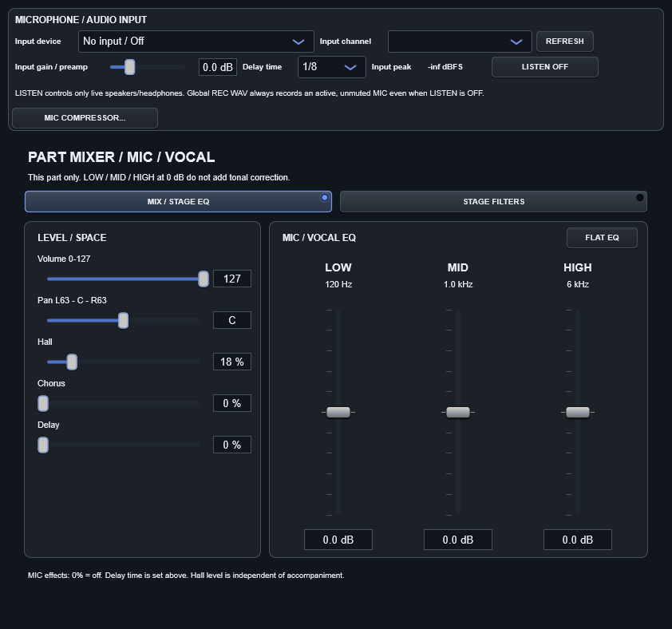Click the MID 1.0 kHz EQ fader
Image resolution: width=672 pixels, height=629 pixels.
click(x=458, y=413)
